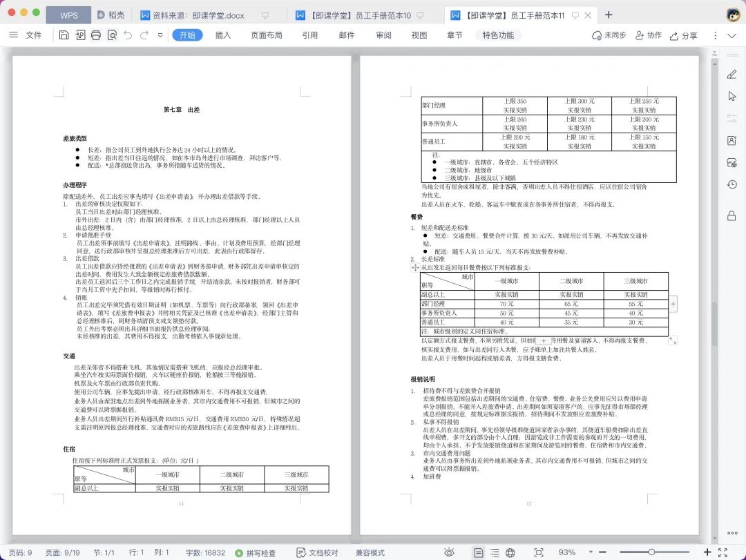The height and width of the screenshot is (560, 746).
Task: Redo the last undone action
Action: [x=144, y=35]
